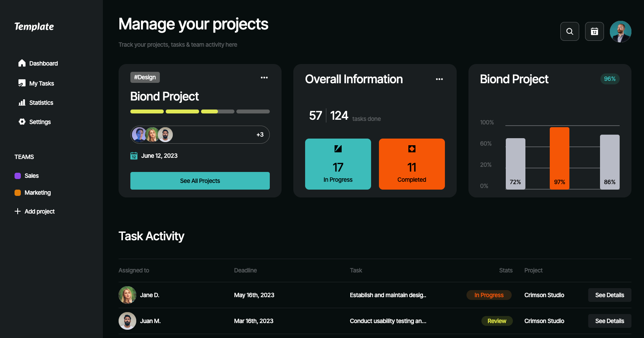
Task: Click the Statistics bar chart icon
Action: click(x=22, y=102)
